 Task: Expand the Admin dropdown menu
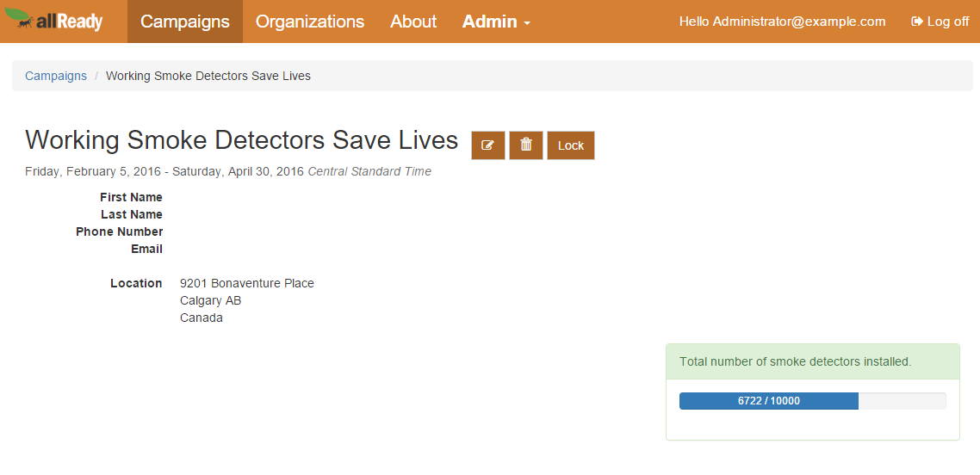tap(496, 22)
